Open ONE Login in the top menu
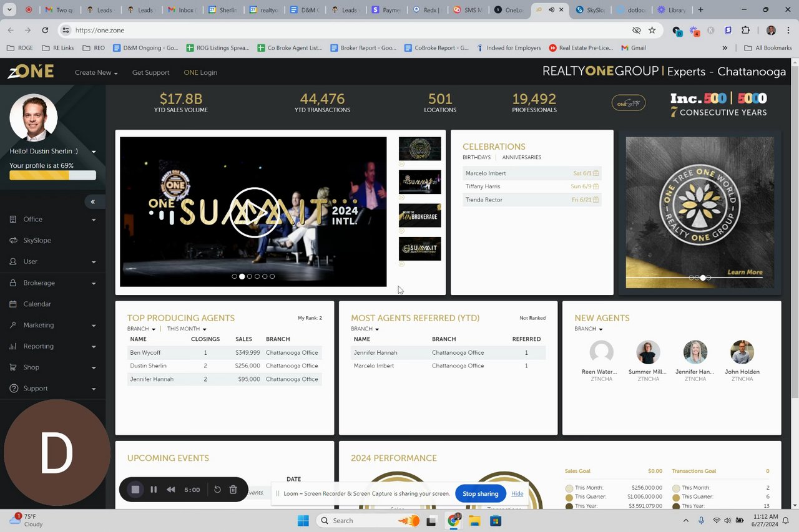The width and height of the screenshot is (799, 532). coord(200,72)
